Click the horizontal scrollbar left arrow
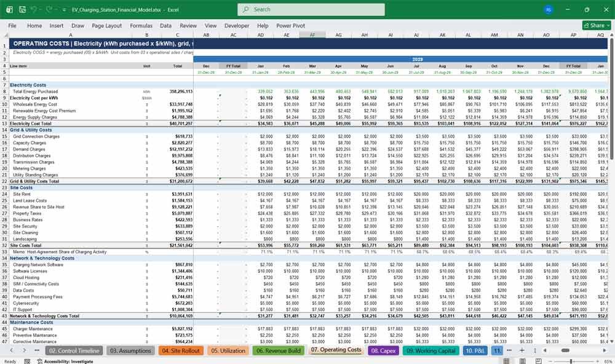The width and height of the screenshot is (615, 364). click(x=545, y=350)
